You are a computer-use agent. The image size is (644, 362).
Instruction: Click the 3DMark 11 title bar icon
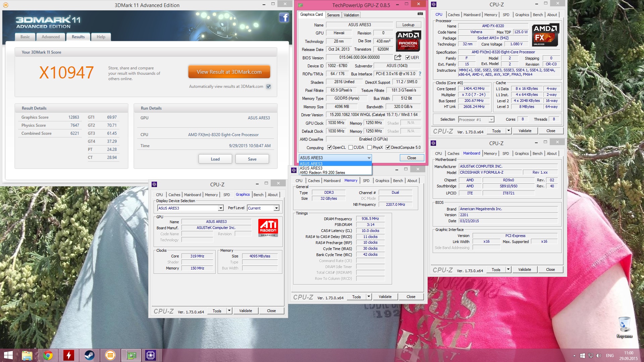6,5
